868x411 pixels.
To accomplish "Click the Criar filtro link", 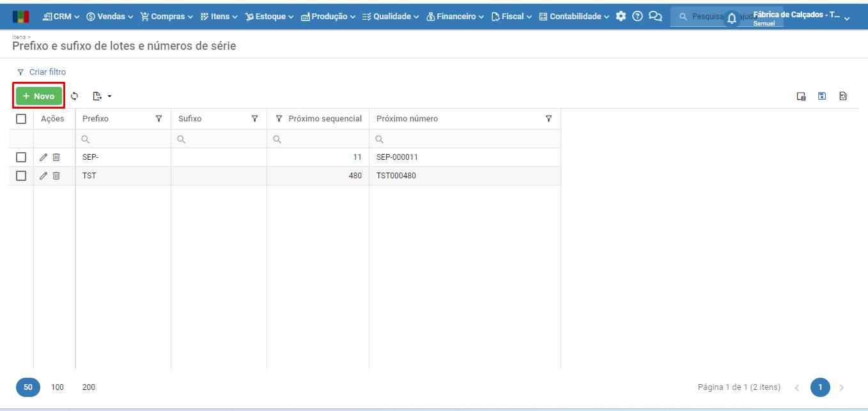I will 47,72.
